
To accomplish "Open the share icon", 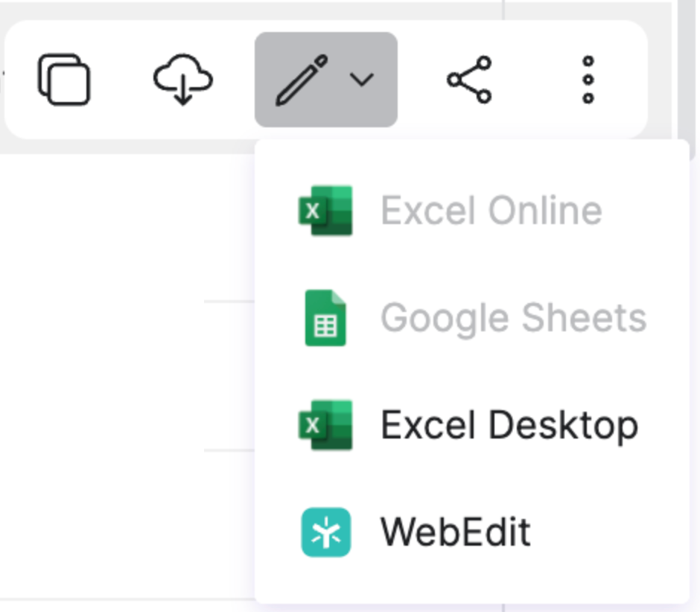I will pos(469,79).
